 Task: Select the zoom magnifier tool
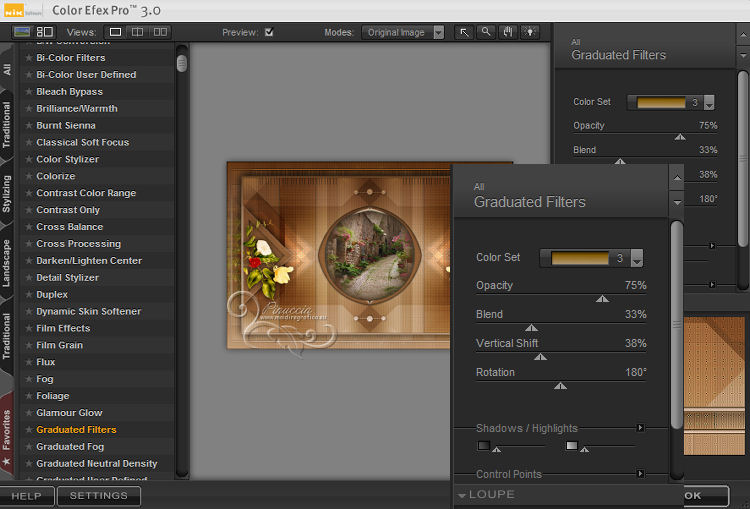pos(486,32)
